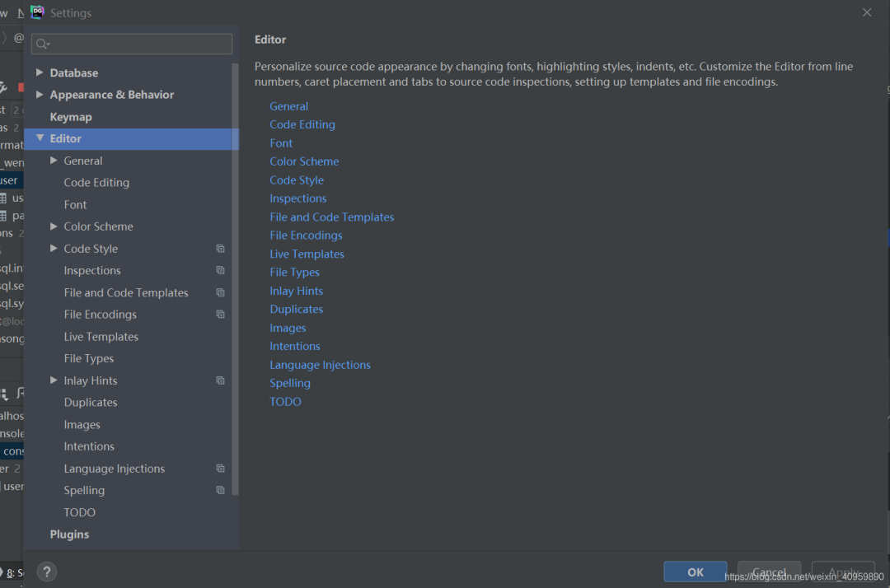890x588 pixels.
Task: Expand the Database settings section
Action: tap(40, 72)
